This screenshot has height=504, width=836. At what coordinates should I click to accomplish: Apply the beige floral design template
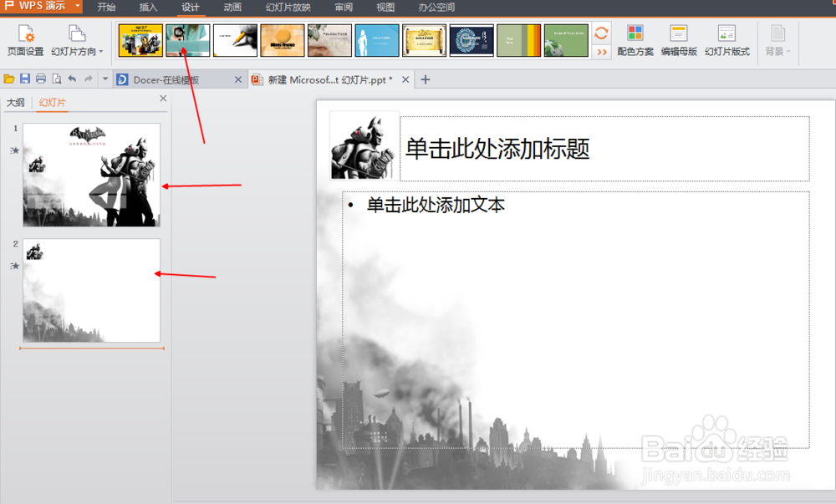(329, 40)
